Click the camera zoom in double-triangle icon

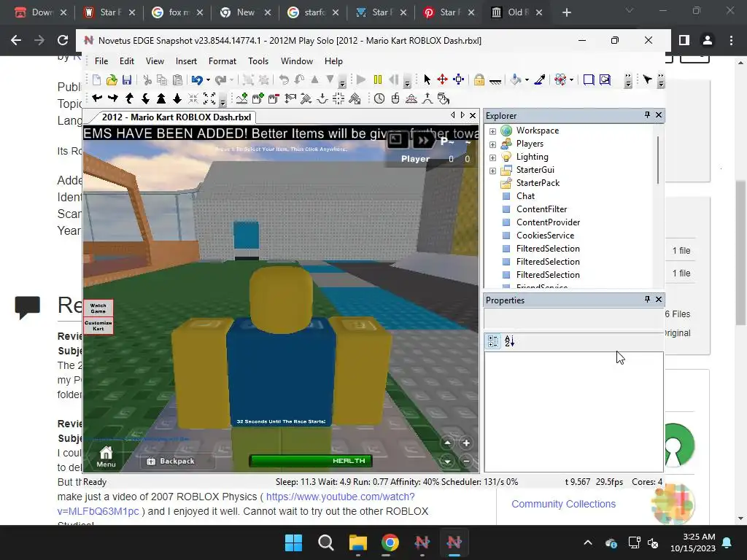161,98
